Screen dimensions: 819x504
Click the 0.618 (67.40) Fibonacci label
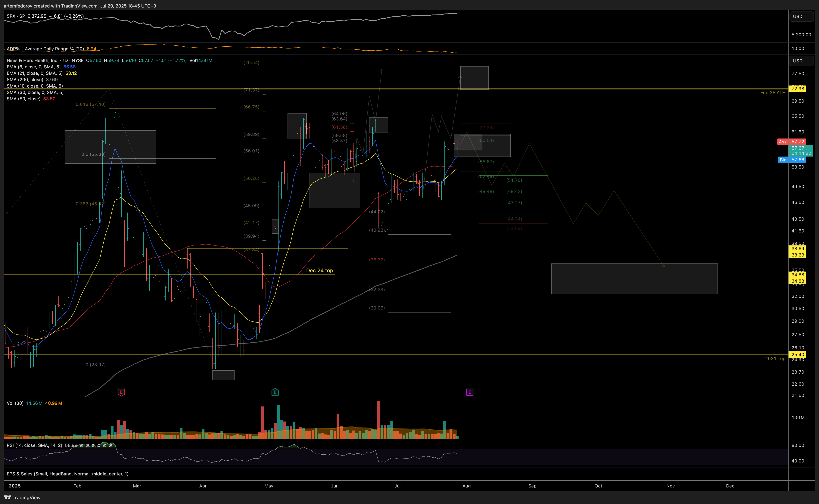pyautogui.click(x=90, y=104)
